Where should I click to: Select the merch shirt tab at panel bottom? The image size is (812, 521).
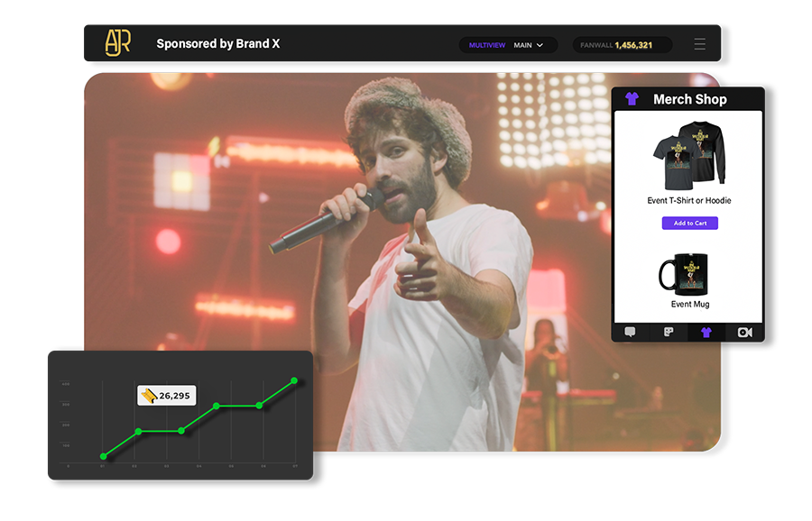[706, 333]
